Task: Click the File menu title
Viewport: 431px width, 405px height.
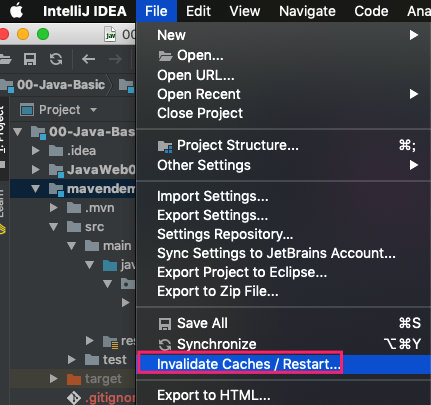Action: (x=156, y=11)
